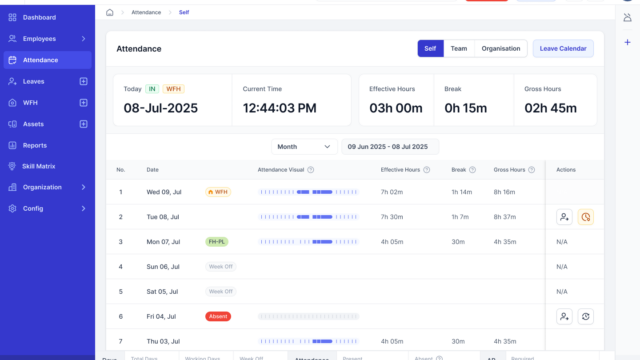The image size is (640, 360).
Task: Click the Assets icon in sidebar
Action: pyautogui.click(x=12, y=124)
